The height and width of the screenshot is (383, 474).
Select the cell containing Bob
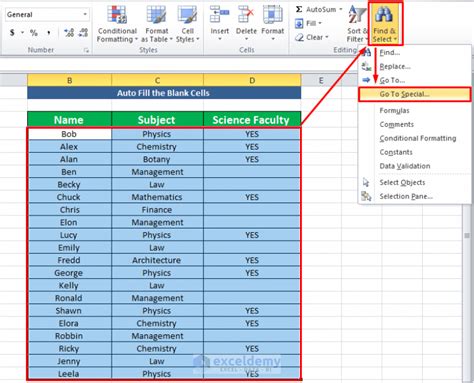click(69, 134)
